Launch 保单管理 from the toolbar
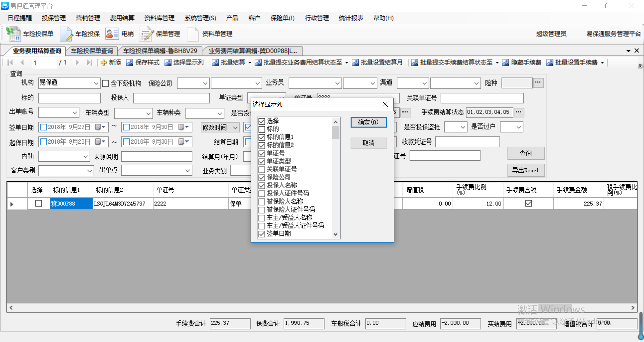The width and height of the screenshot is (644, 342). (147, 34)
